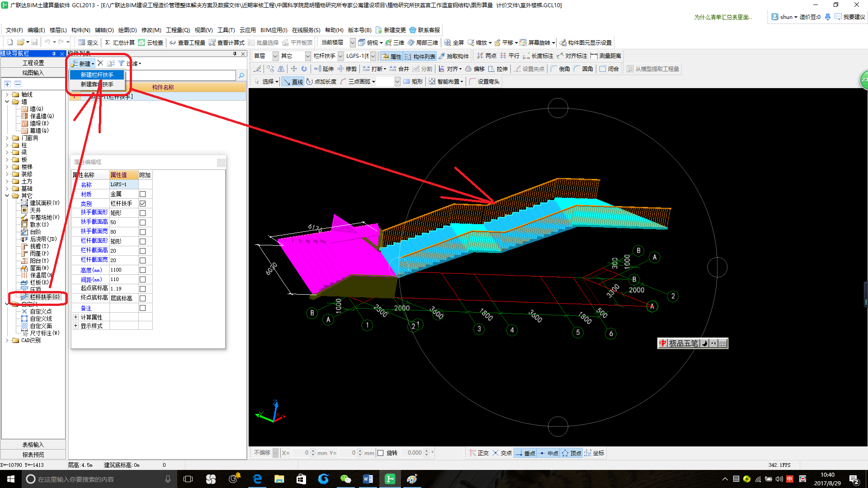The width and height of the screenshot is (868, 488).
Task: Open the BIM应用(I) menu
Action: (274, 30)
